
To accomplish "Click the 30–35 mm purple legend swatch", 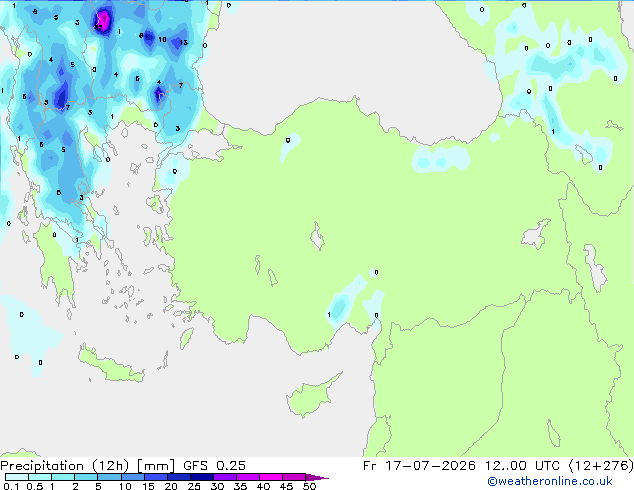I will (x=224, y=477).
